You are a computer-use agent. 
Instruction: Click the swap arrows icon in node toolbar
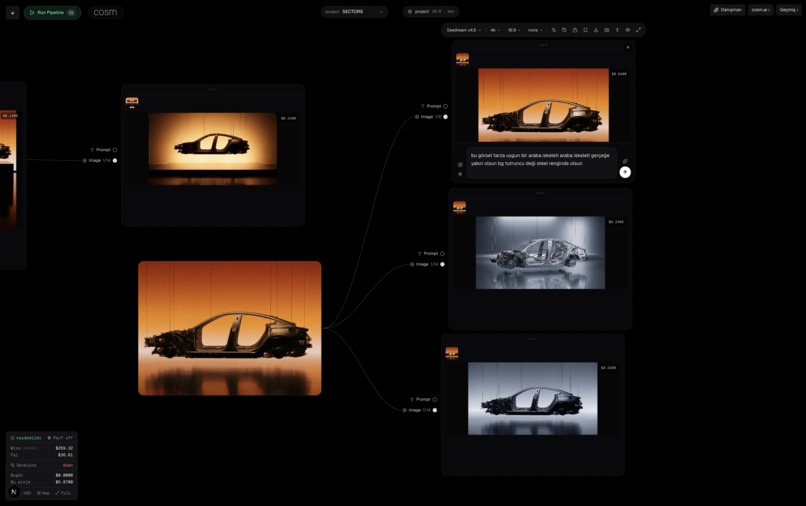[x=554, y=30]
